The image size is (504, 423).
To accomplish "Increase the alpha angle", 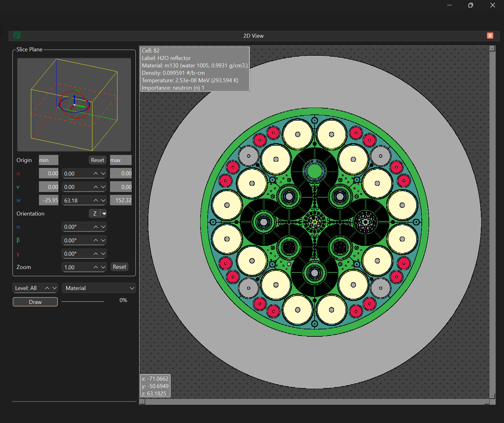I will click(96, 227).
